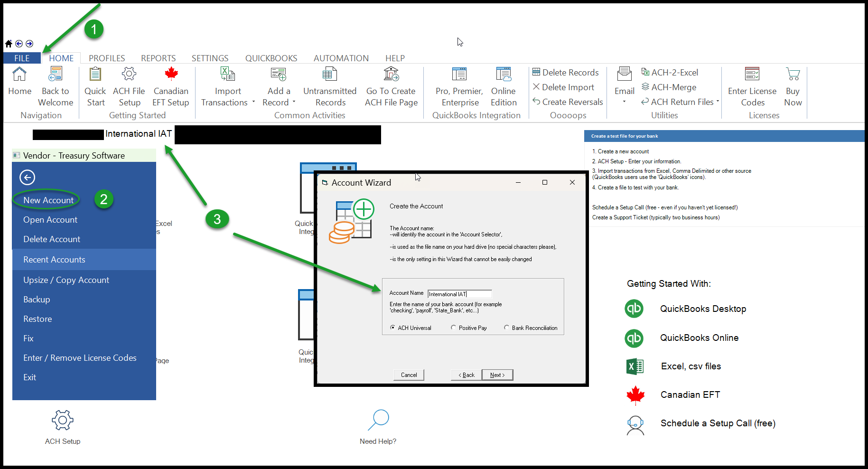Select Bank Reconciliation radio button
This screenshot has width=868, height=469.
click(x=507, y=328)
